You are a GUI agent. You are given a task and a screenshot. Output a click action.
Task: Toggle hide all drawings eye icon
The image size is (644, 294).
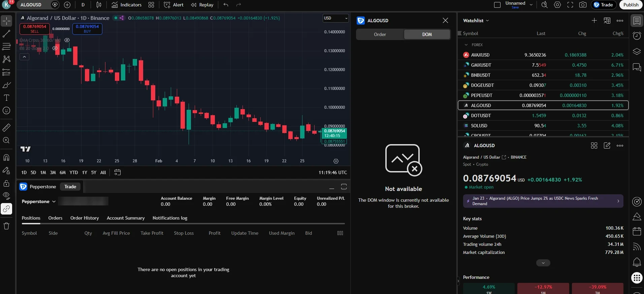(6, 196)
